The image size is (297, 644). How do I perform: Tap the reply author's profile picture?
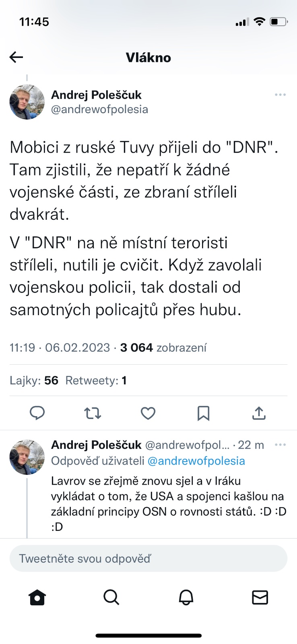[x=27, y=457]
